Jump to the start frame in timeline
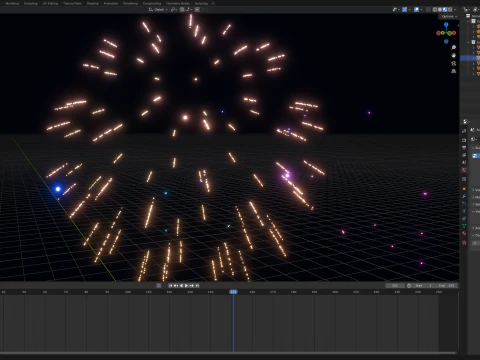The width and height of the screenshot is (480, 360). point(171,285)
